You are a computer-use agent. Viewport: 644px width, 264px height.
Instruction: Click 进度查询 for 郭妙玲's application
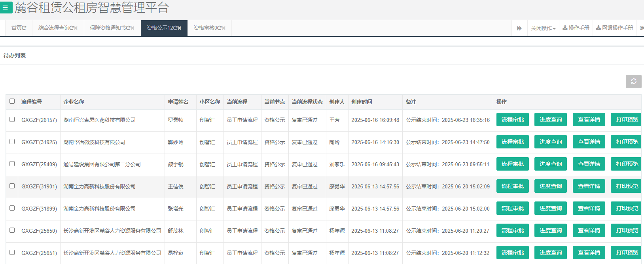click(x=551, y=142)
